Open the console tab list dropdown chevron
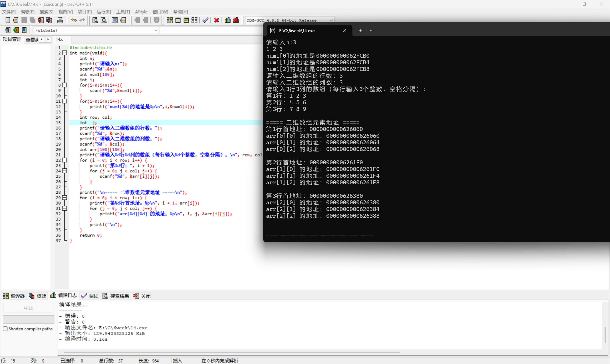Screen dimensions: 610x364 click(371, 30)
